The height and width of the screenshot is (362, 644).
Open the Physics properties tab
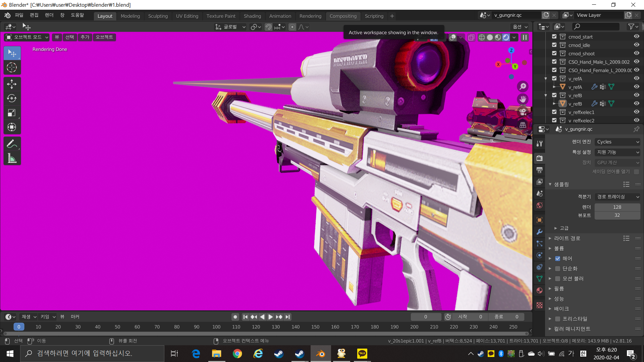tap(539, 255)
